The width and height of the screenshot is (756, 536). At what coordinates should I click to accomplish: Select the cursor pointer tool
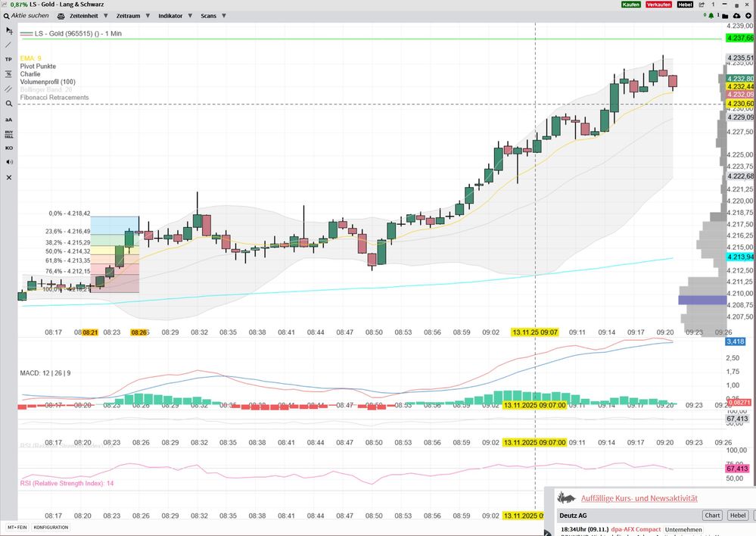(x=8, y=30)
